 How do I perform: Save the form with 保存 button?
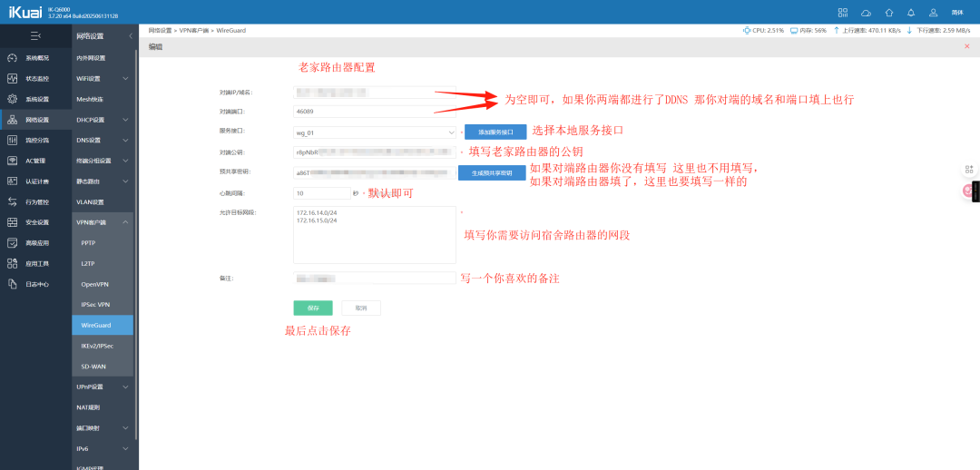tap(313, 308)
